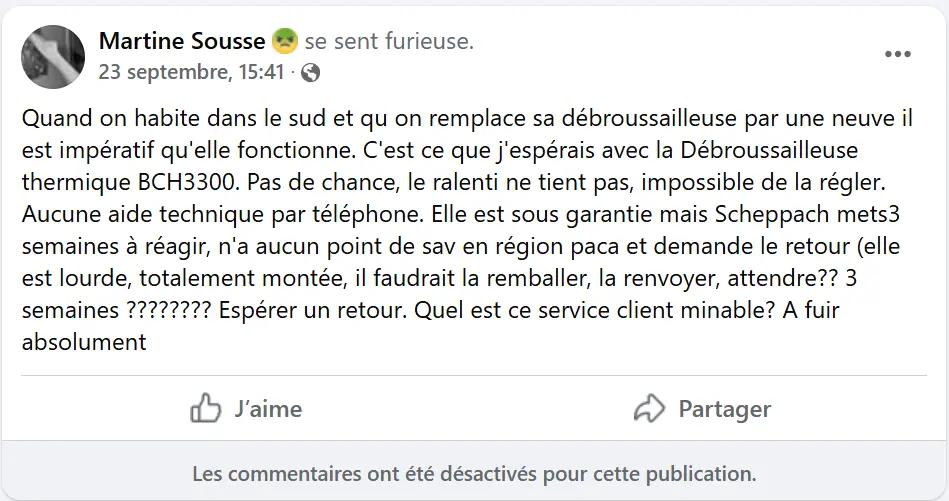
Task: Click the 'se sent furieuse' feeling text
Action: 389,42
